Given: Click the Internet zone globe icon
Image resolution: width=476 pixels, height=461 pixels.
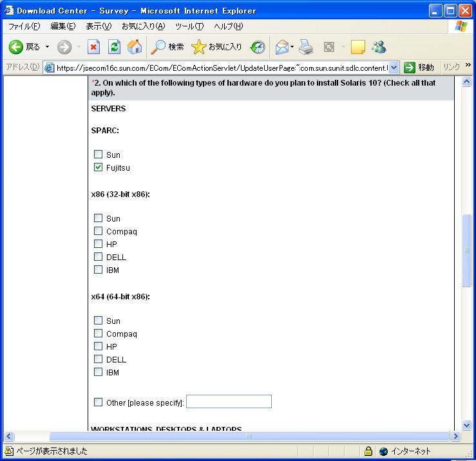Looking at the screenshot, I should (384, 451).
